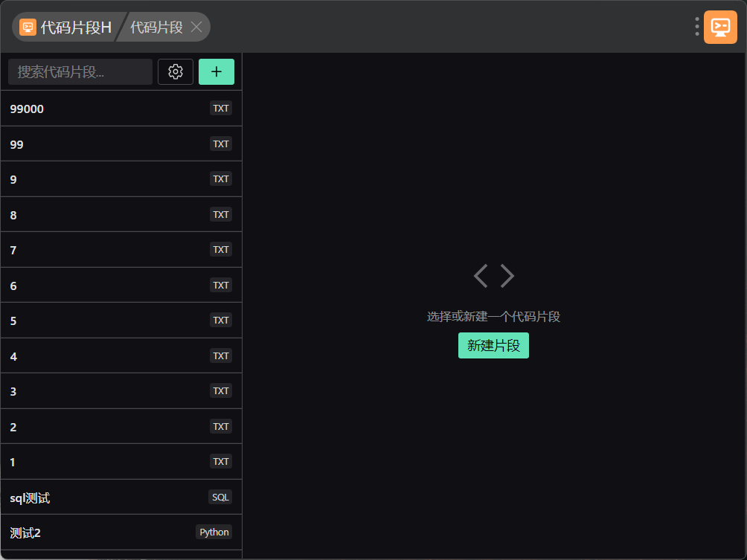Open the sql测试 snippet

(x=121, y=497)
